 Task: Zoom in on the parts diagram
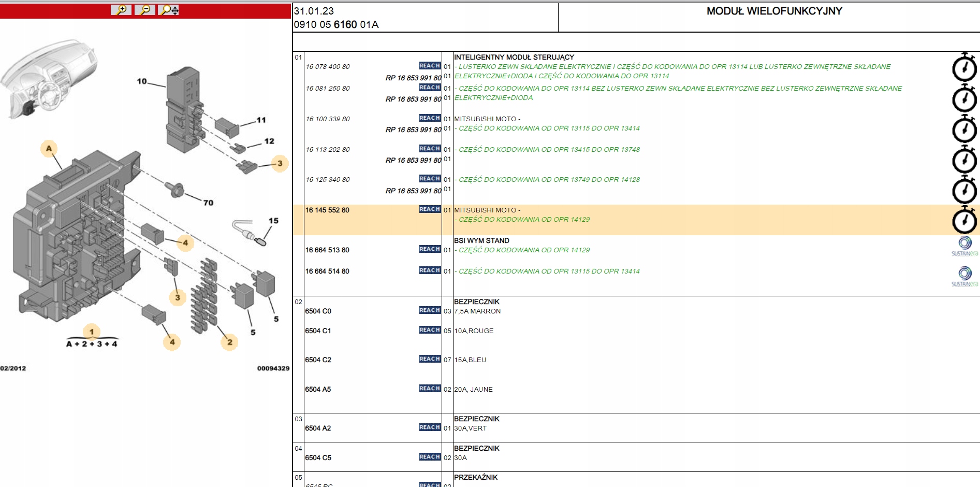(x=121, y=10)
